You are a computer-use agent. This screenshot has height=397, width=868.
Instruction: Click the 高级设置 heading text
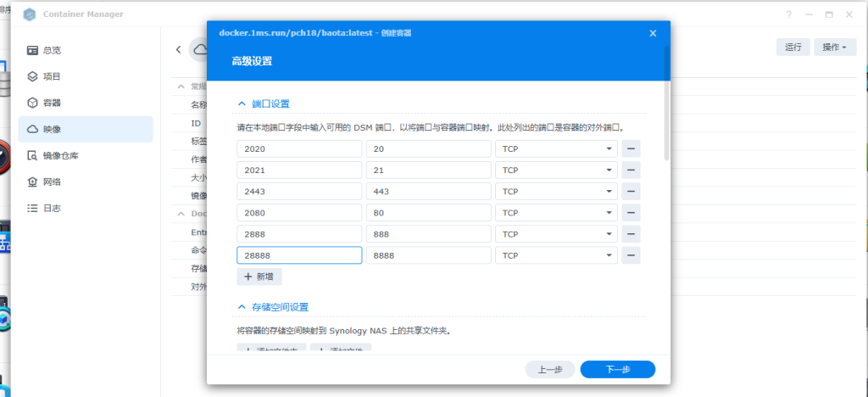[x=252, y=61]
